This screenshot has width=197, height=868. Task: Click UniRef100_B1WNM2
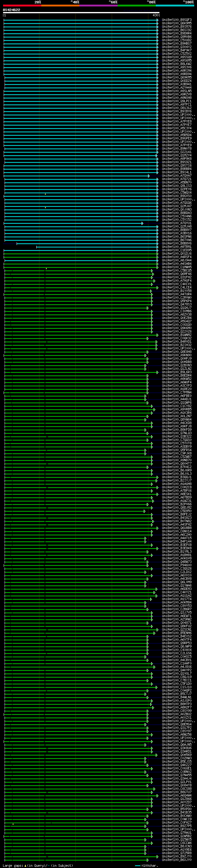[x=176, y=335]
